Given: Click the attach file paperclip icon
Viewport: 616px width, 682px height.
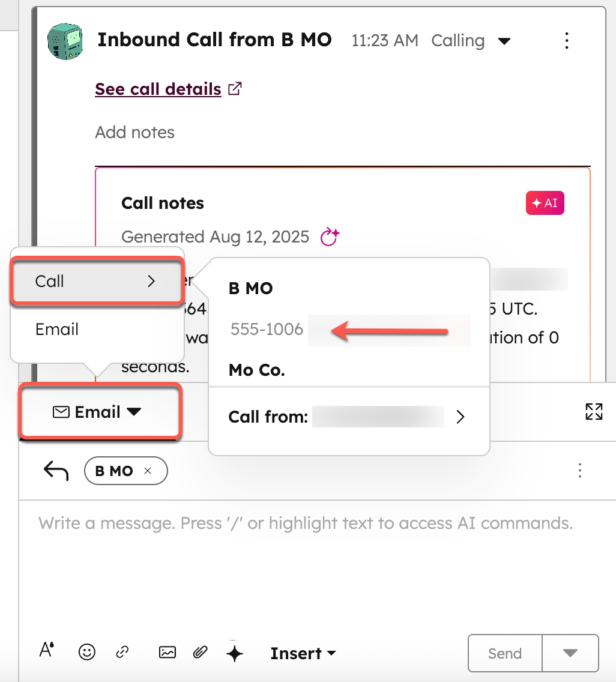Looking at the screenshot, I should point(200,653).
